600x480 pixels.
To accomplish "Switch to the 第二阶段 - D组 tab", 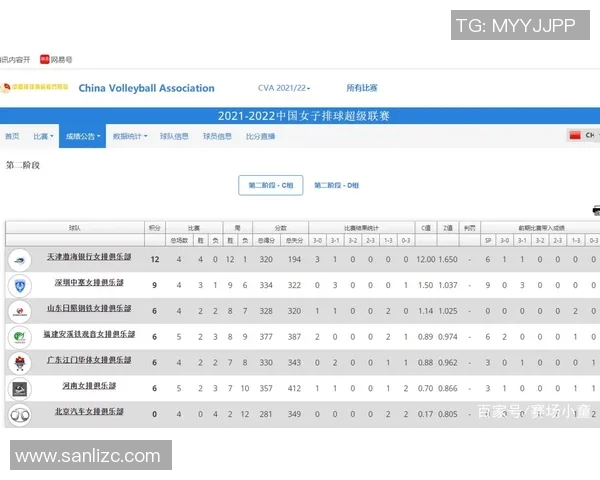I will pos(337,185).
